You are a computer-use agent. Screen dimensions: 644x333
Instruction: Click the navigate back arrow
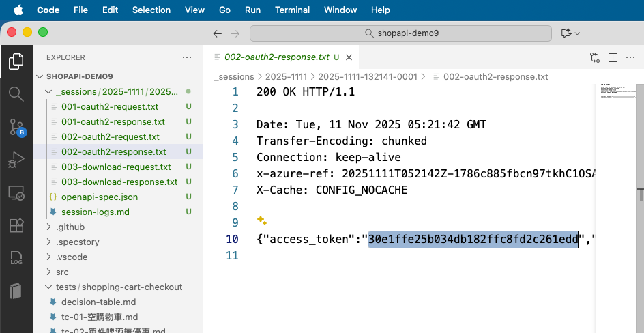(x=218, y=33)
